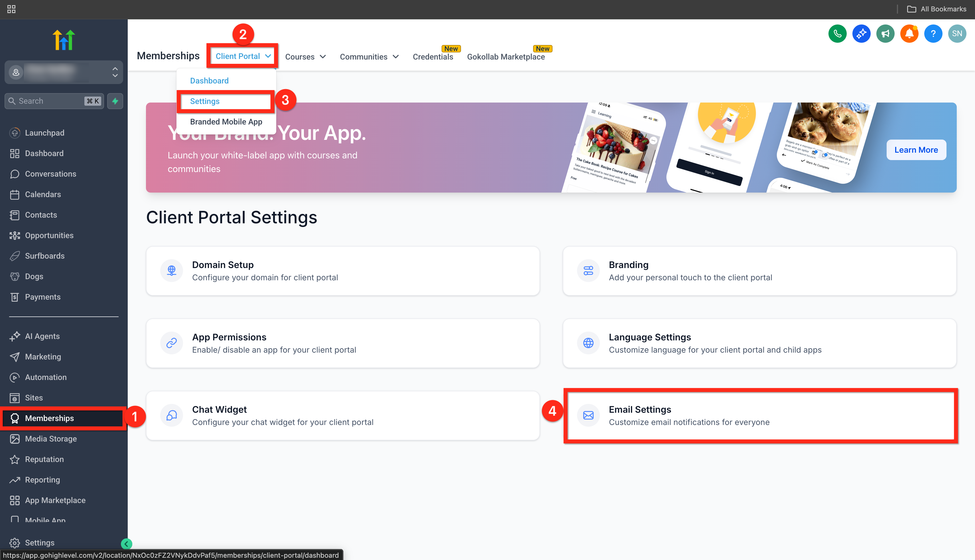Open the browser apps grid icon

(11, 9)
